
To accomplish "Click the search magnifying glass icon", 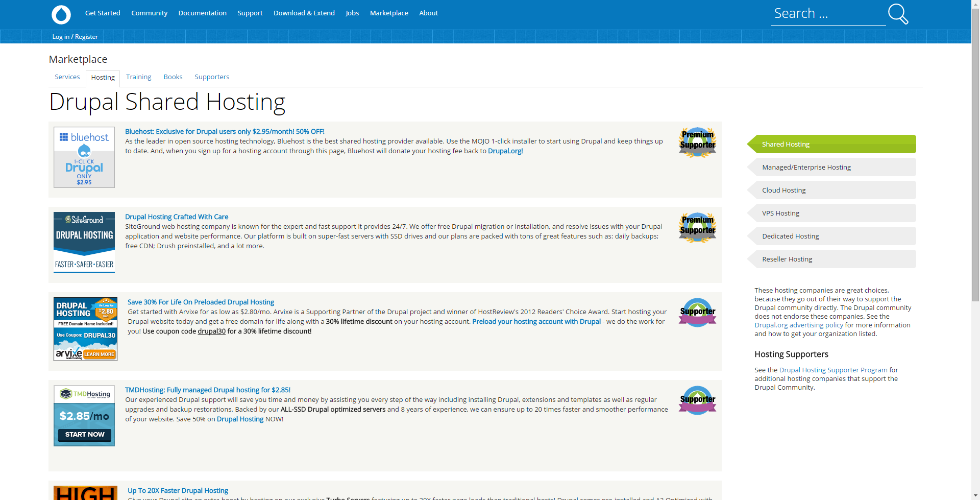I will 897,14.
